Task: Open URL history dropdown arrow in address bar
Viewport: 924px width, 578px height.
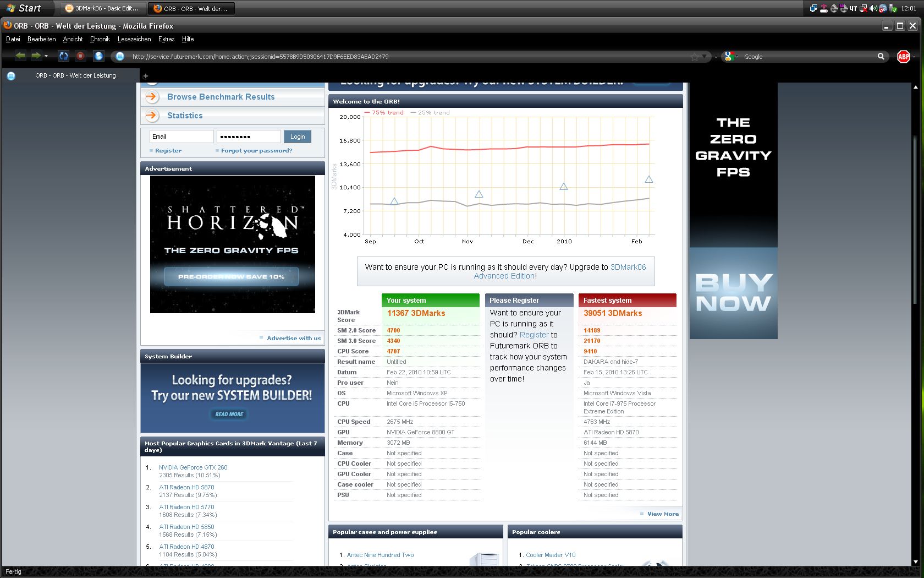Action: click(704, 56)
